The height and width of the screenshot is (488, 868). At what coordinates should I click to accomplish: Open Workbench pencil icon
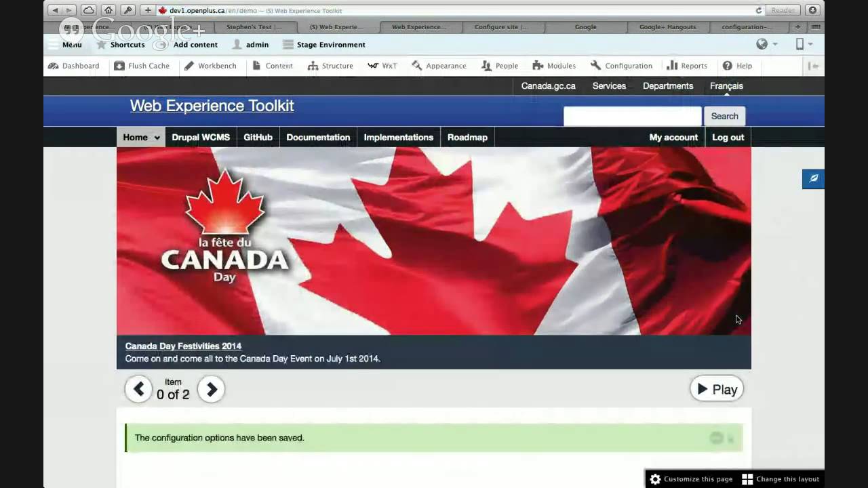189,66
